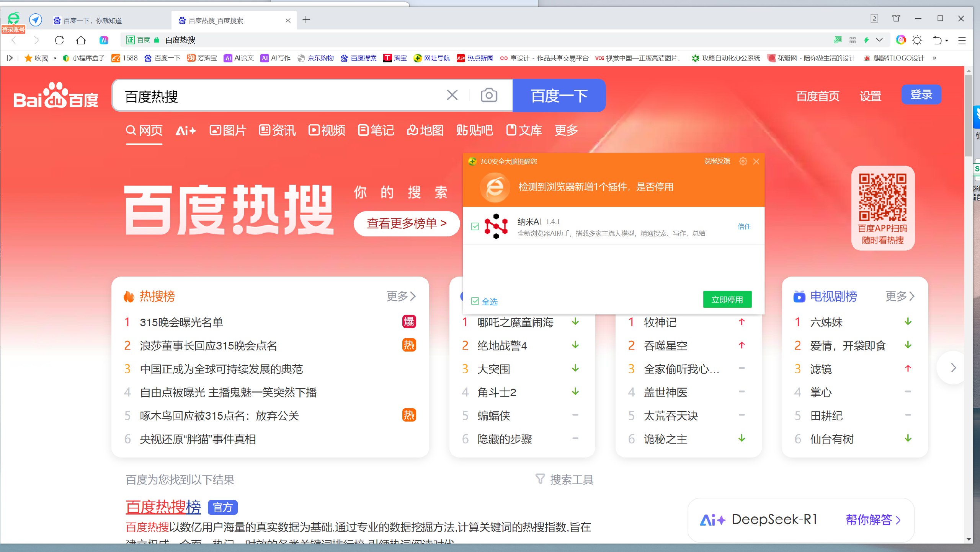Image resolution: width=980 pixels, height=552 pixels.
Task: Click 误报反馈 link in popup
Action: 717,161
